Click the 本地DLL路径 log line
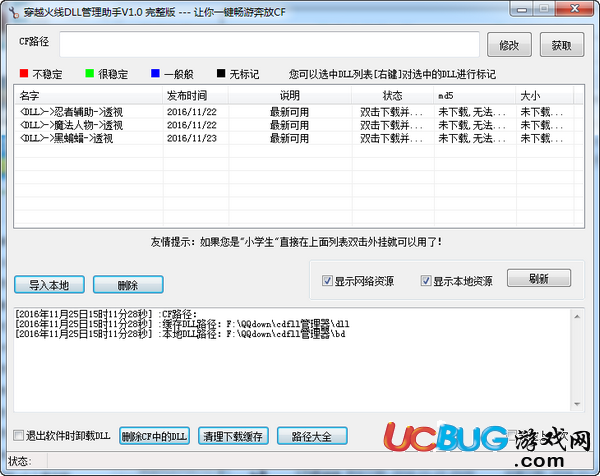Screen dimensions: 600x476 (x=180, y=334)
